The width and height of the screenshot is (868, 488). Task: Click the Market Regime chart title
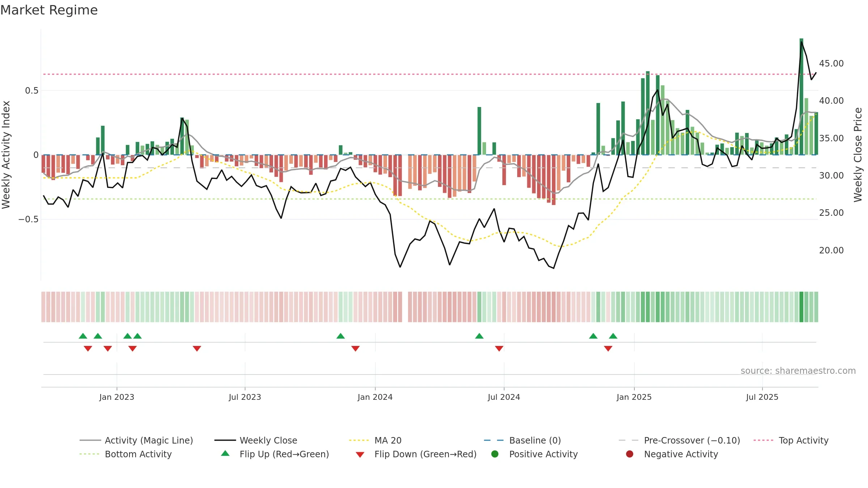49,10
